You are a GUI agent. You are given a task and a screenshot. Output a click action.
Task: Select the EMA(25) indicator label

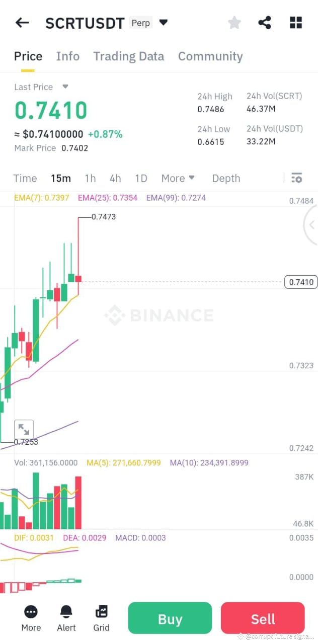pos(107,197)
